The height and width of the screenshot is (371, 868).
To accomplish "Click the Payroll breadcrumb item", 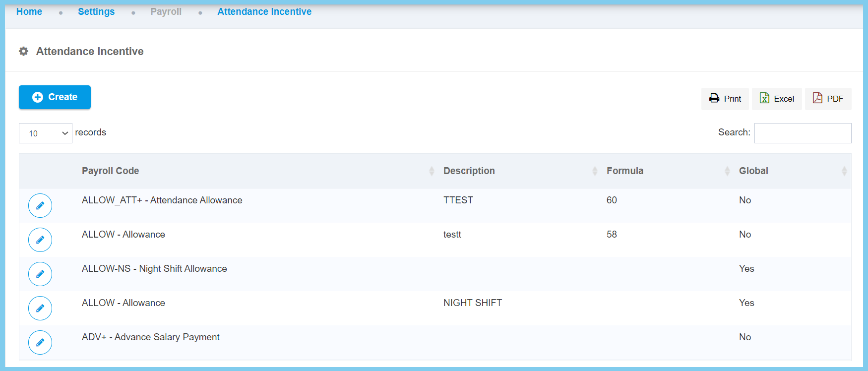I will click(x=166, y=12).
